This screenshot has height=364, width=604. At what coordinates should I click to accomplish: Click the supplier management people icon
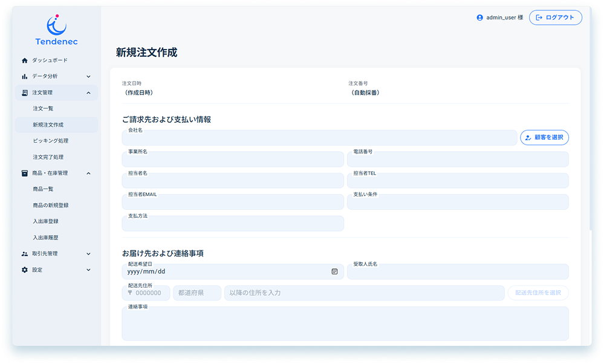25,254
